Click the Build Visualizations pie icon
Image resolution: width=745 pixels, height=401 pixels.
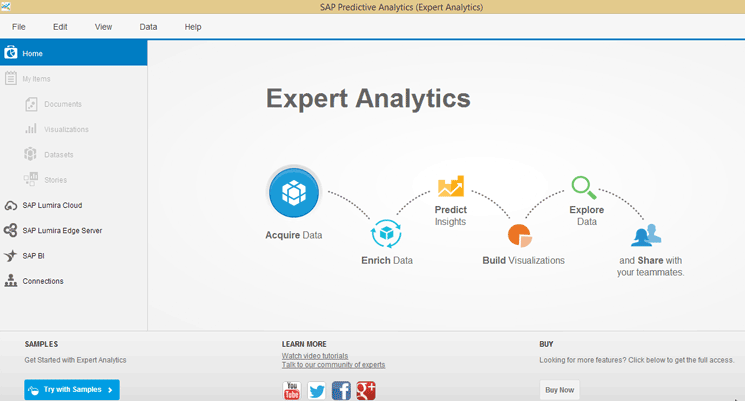pos(519,236)
